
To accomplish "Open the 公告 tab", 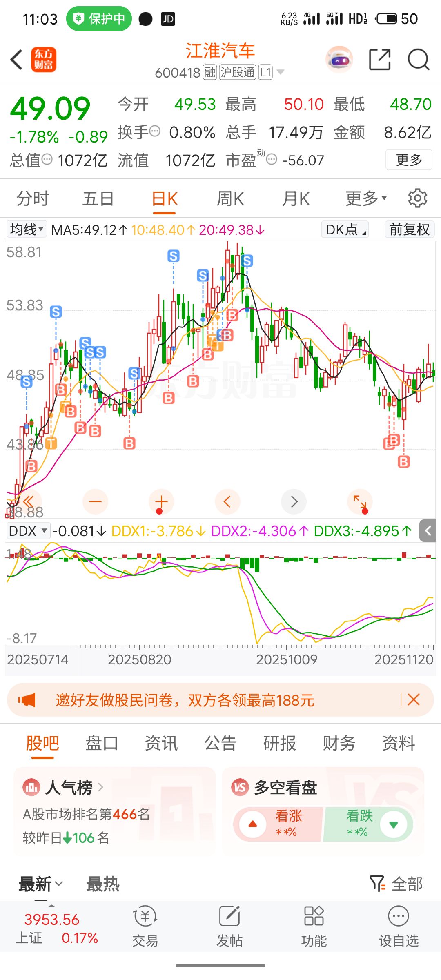I will coord(220,743).
